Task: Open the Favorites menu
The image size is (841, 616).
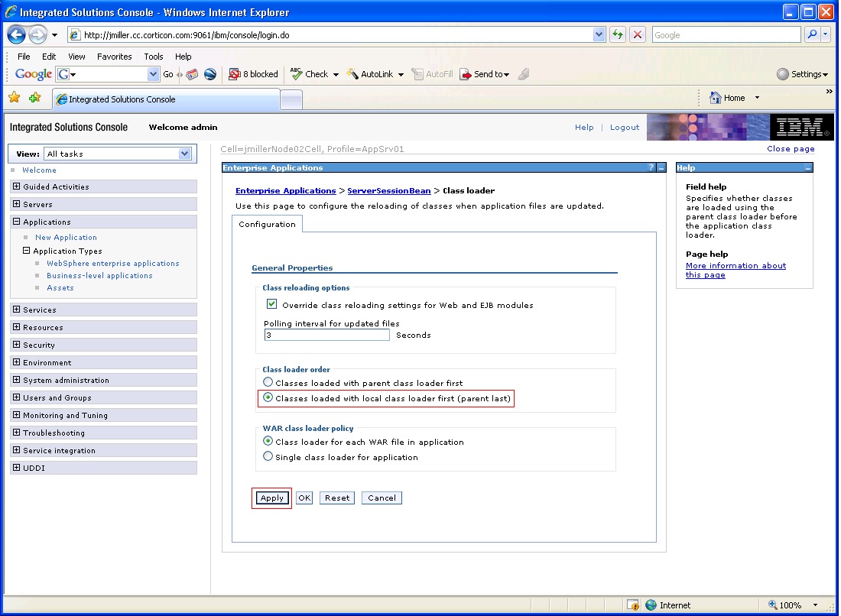Action: click(114, 57)
